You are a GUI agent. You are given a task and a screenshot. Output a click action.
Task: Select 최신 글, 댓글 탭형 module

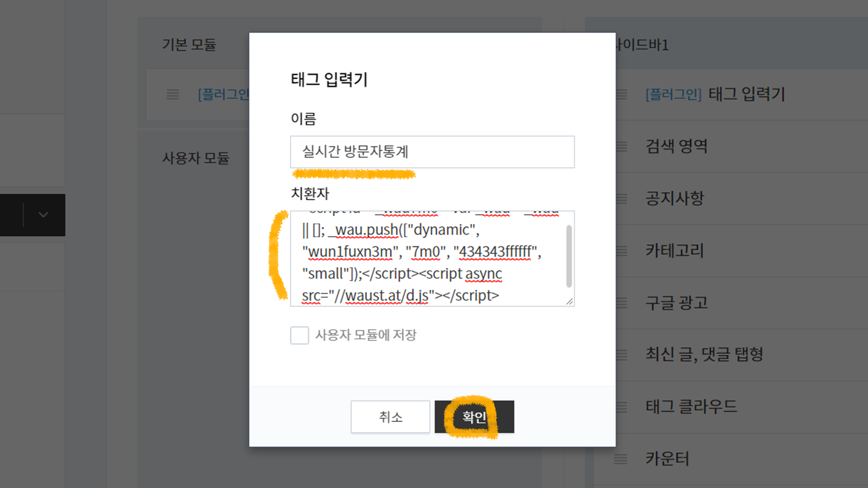click(704, 355)
